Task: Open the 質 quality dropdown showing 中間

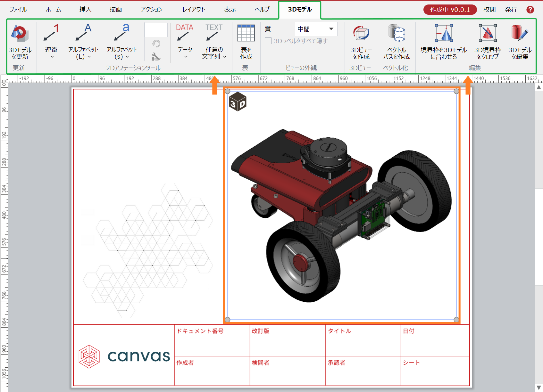Action: point(316,29)
